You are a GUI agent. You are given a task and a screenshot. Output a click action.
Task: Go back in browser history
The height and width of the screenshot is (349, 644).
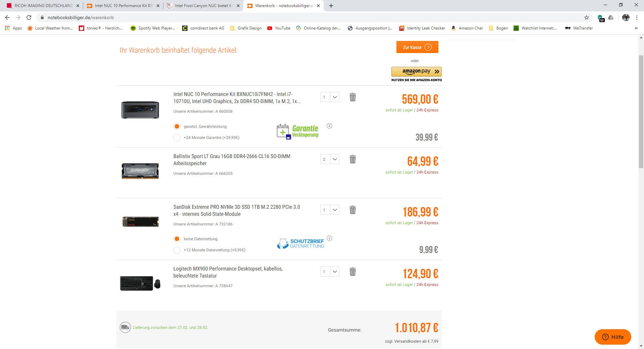tap(7, 17)
